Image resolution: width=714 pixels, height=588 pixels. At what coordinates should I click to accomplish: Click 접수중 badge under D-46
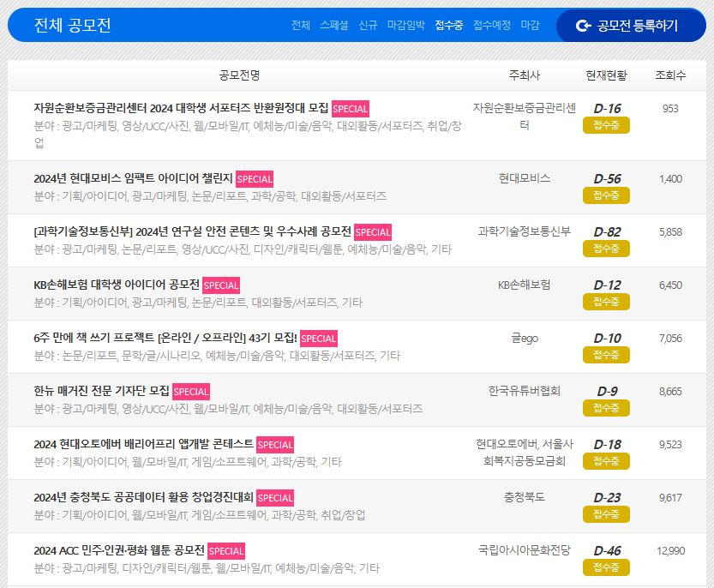click(x=606, y=567)
